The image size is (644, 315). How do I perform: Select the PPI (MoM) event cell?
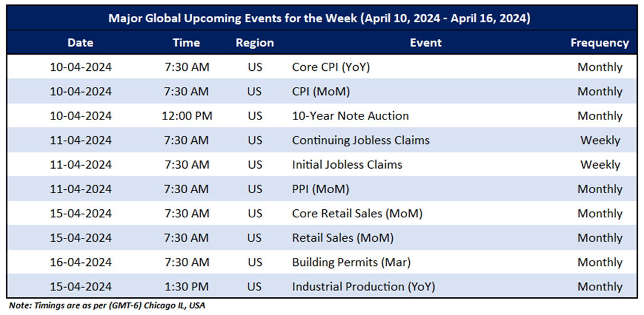coord(320,189)
